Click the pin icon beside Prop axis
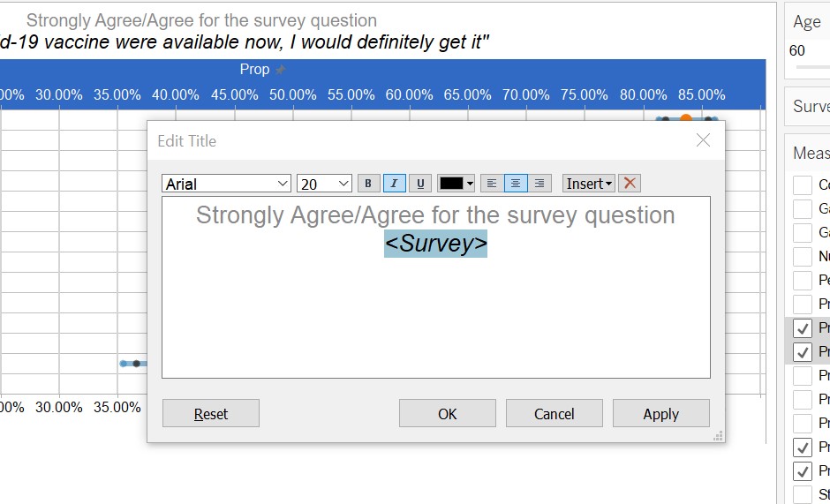The image size is (830, 504). pyautogui.click(x=281, y=70)
